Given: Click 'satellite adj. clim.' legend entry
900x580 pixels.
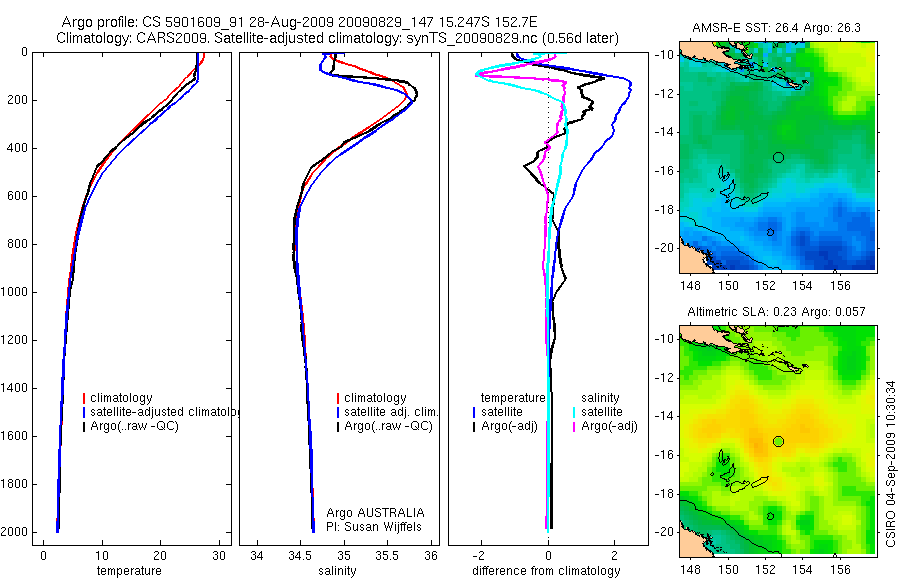Looking at the screenshot, I should (391, 412).
